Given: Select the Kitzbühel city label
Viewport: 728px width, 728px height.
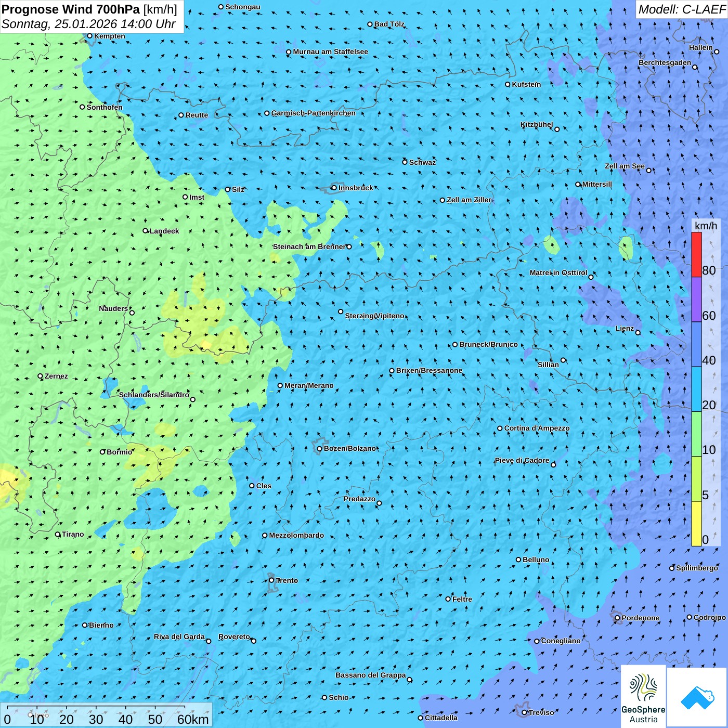Looking at the screenshot, I should pyautogui.click(x=537, y=124).
